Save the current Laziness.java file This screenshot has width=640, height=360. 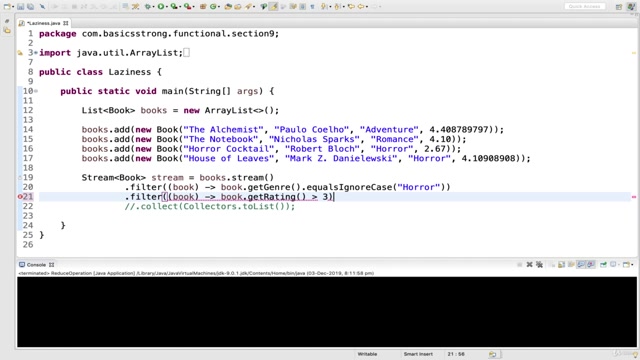[20, 7]
